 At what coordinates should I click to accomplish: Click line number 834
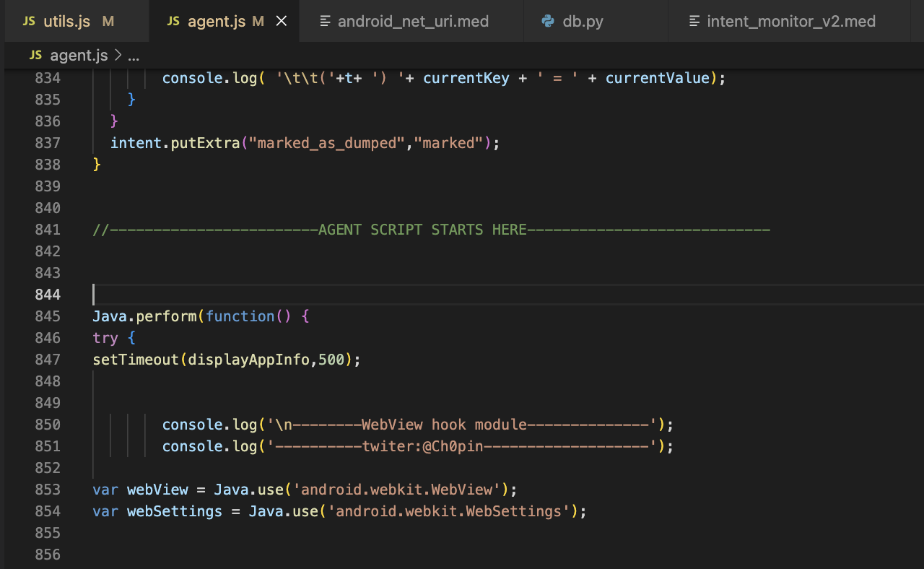tap(47, 78)
